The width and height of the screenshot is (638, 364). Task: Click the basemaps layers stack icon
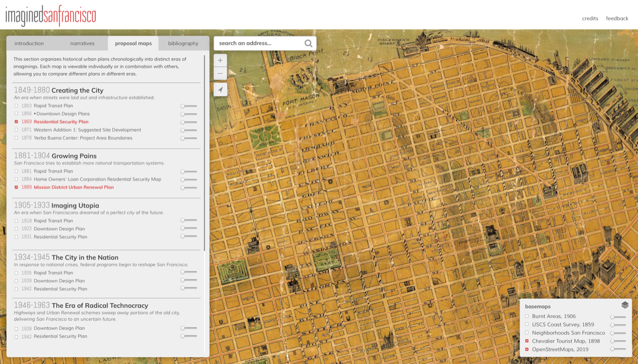[625, 305]
